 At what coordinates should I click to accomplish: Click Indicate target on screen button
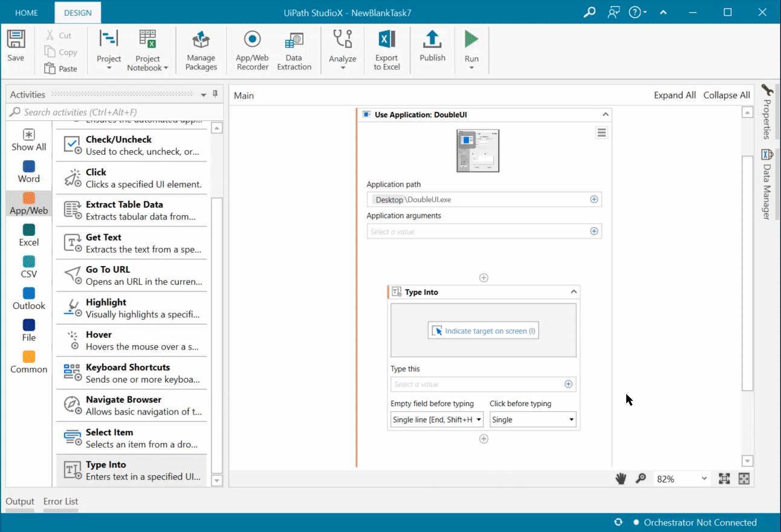pyautogui.click(x=484, y=331)
